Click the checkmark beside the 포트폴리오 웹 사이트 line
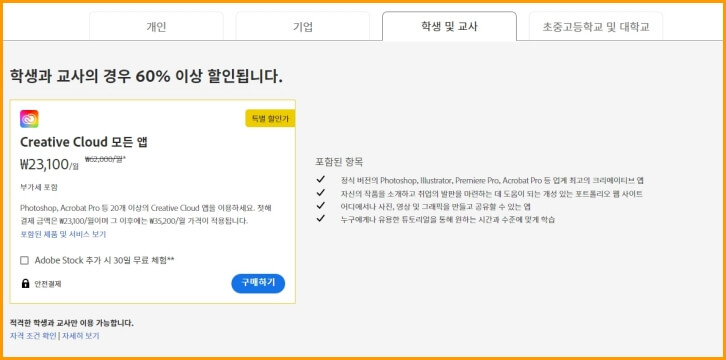Viewport: 726px width, 360px height. click(x=320, y=192)
